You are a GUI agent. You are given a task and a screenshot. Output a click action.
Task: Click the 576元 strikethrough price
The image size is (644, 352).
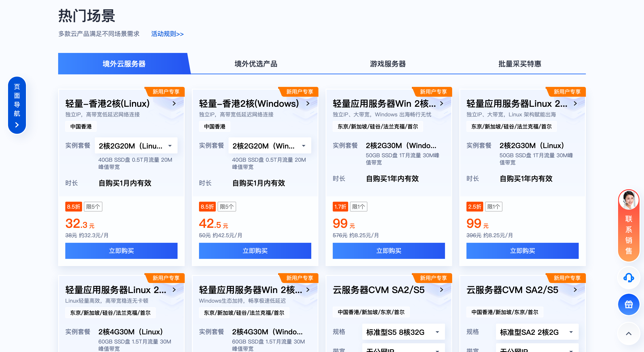[340, 235]
